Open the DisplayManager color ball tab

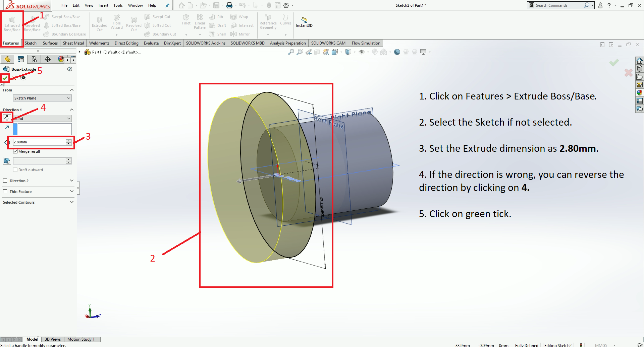coord(61,59)
